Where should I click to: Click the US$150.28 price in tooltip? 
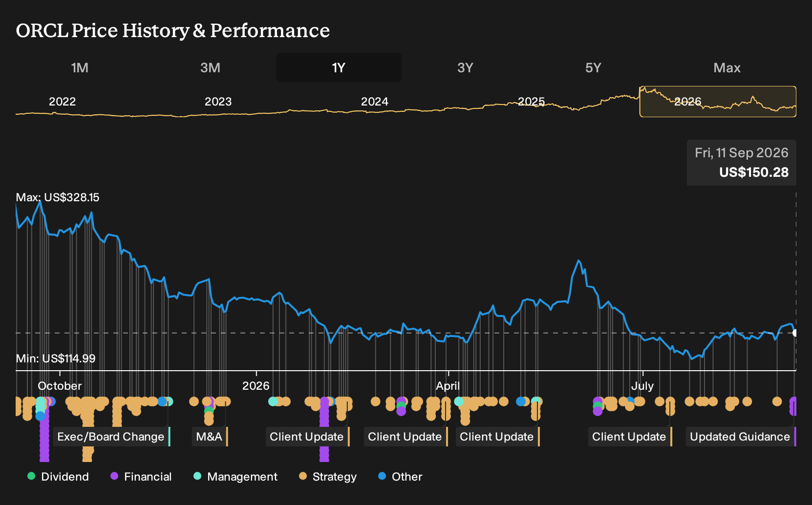point(754,172)
